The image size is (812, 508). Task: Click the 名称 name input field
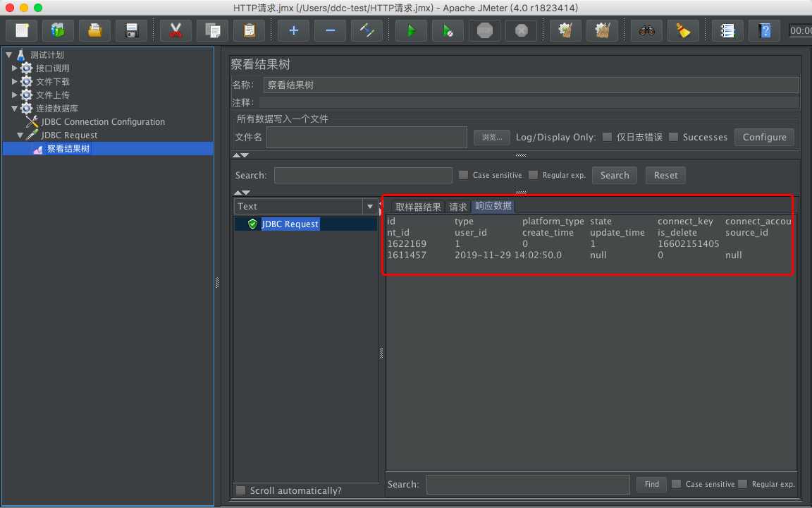pyautogui.click(x=531, y=85)
